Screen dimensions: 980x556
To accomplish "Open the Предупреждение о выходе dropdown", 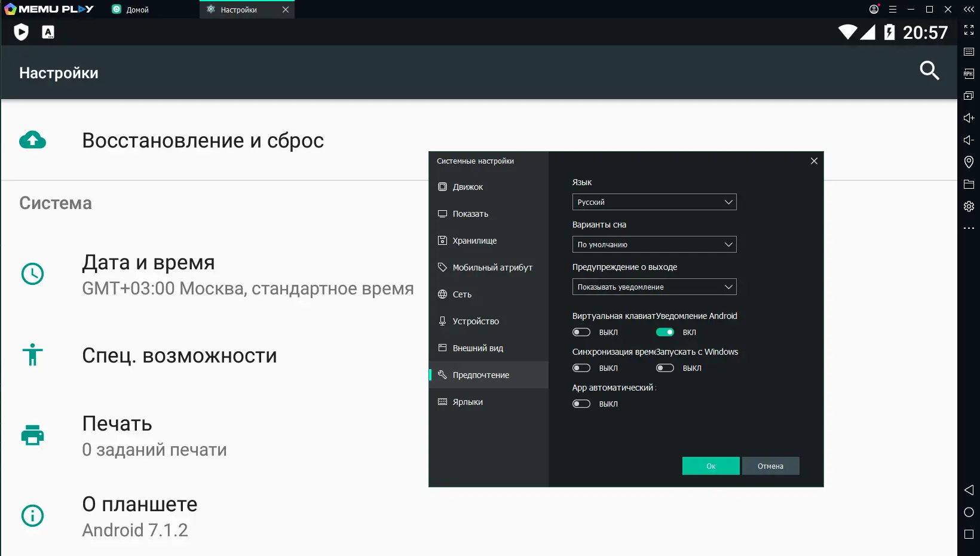I will click(x=654, y=287).
